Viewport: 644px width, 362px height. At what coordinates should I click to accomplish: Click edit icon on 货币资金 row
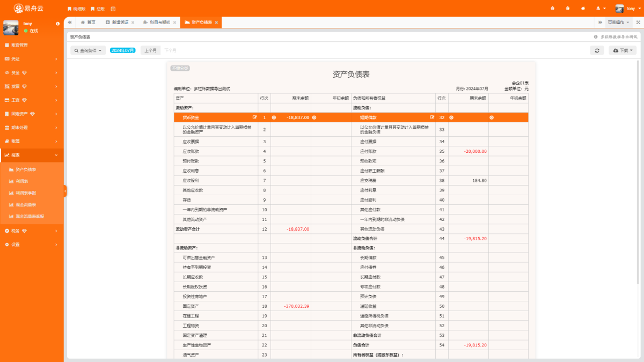(255, 117)
